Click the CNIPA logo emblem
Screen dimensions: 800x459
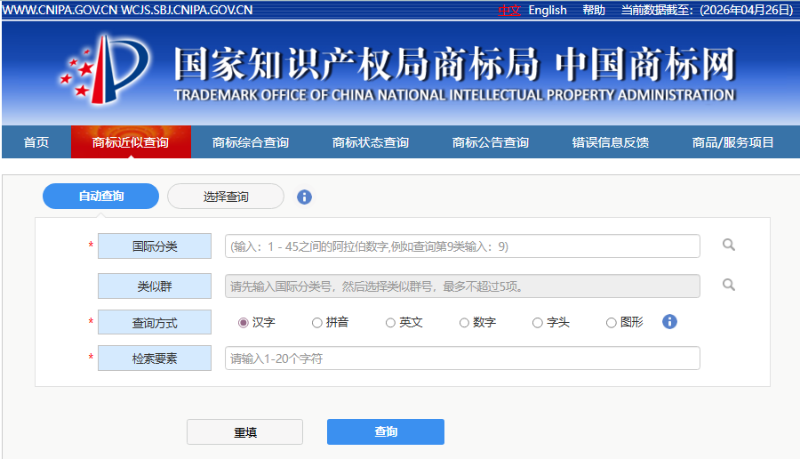[105, 69]
